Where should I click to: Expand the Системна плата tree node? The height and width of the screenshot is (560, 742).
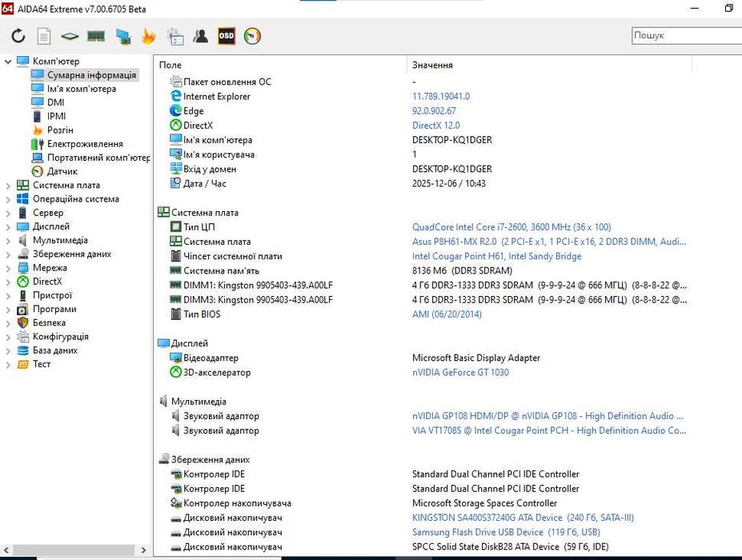tap(8, 186)
